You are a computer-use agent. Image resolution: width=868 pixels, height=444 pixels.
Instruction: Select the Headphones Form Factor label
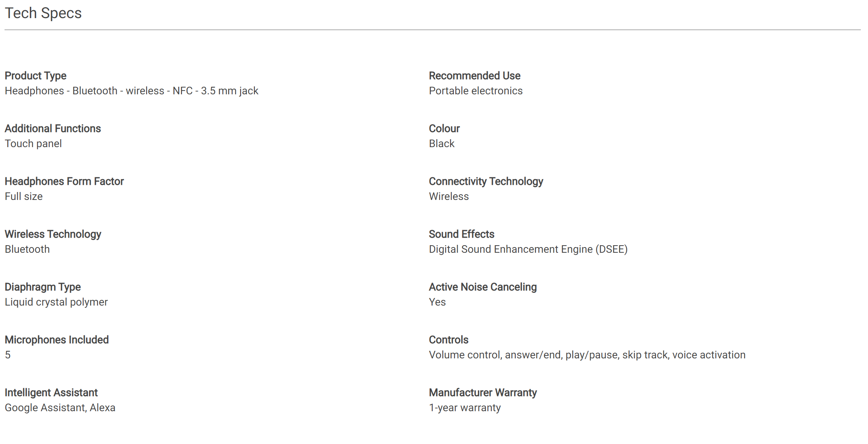pos(64,181)
